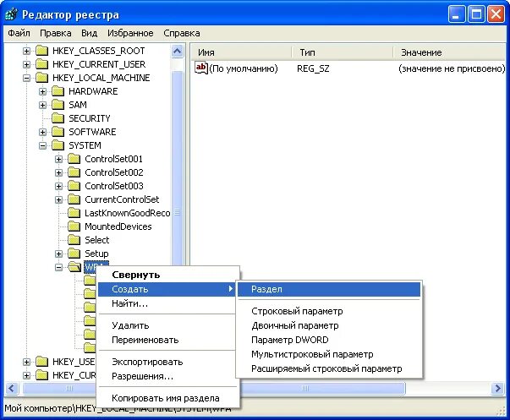Collapse the SYSTEM node
This screenshot has height=420, width=510.
coord(42,145)
